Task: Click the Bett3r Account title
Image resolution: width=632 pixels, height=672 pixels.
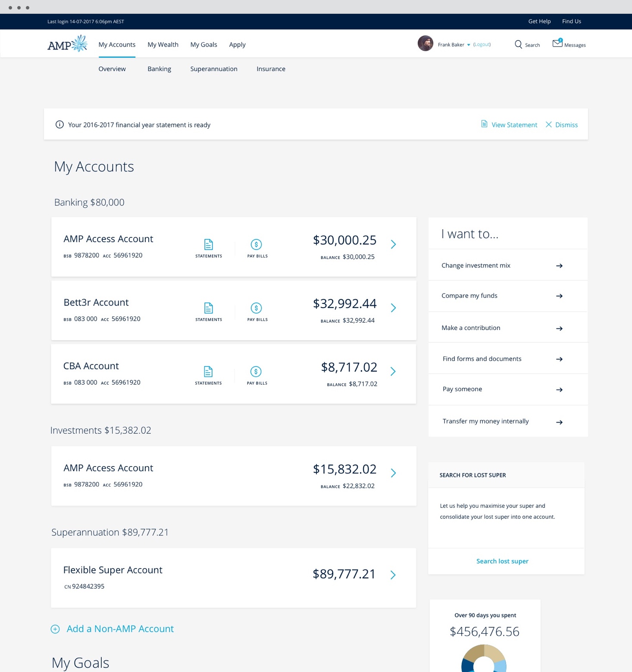Action: (x=96, y=302)
